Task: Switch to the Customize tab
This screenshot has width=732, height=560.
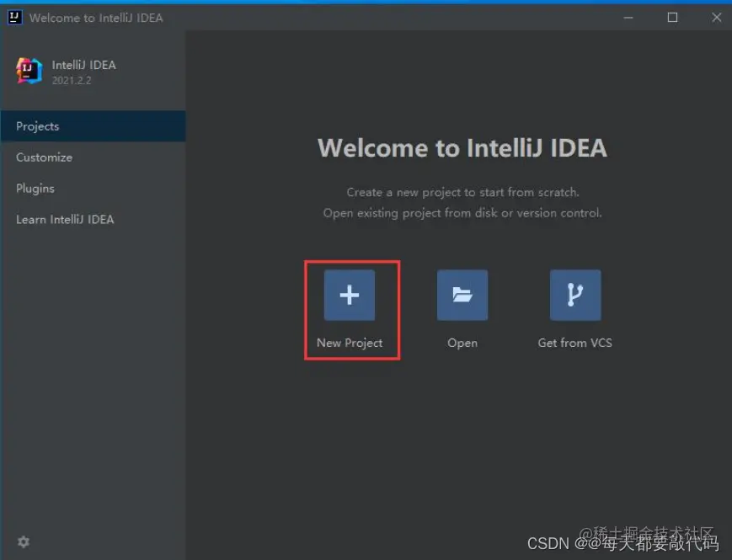Action: click(x=93, y=157)
